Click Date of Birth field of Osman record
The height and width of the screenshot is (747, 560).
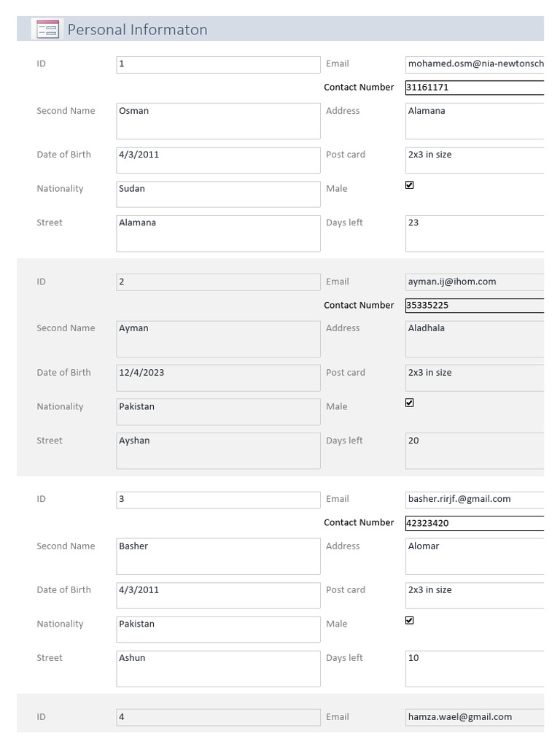(x=218, y=160)
